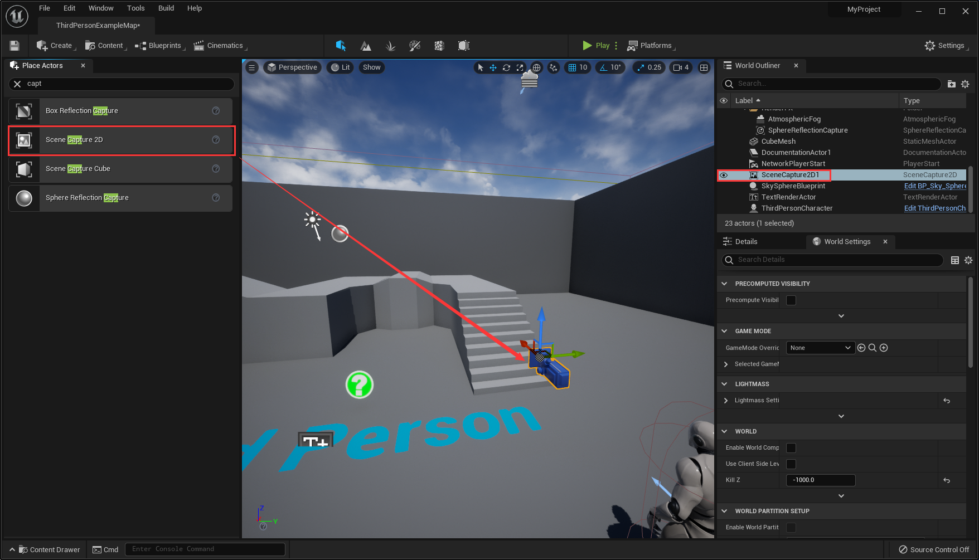
Task: Open the Build menu
Action: pos(166,8)
